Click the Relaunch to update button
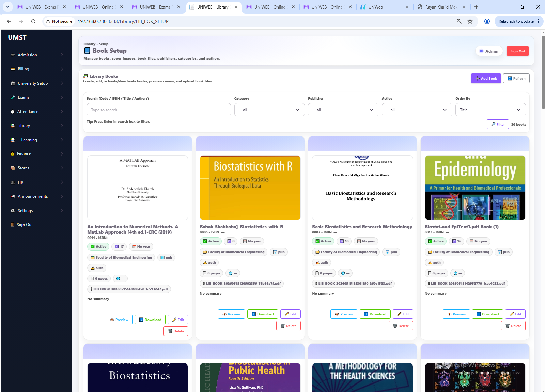545x392 pixels. 519,21
